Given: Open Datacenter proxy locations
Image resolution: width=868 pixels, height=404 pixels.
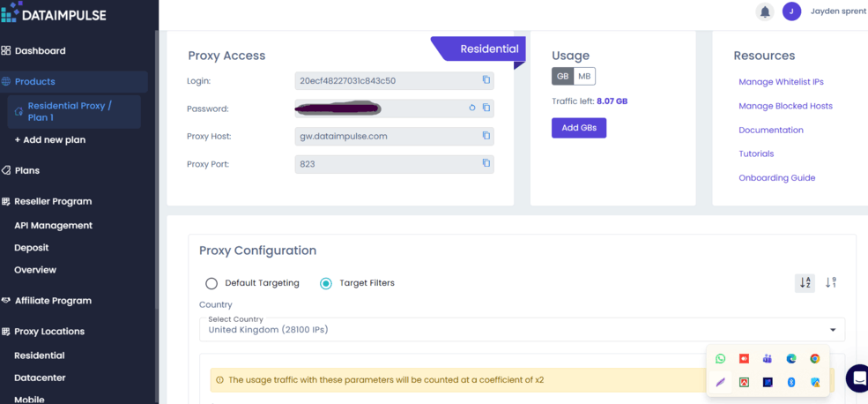Looking at the screenshot, I should [40, 378].
